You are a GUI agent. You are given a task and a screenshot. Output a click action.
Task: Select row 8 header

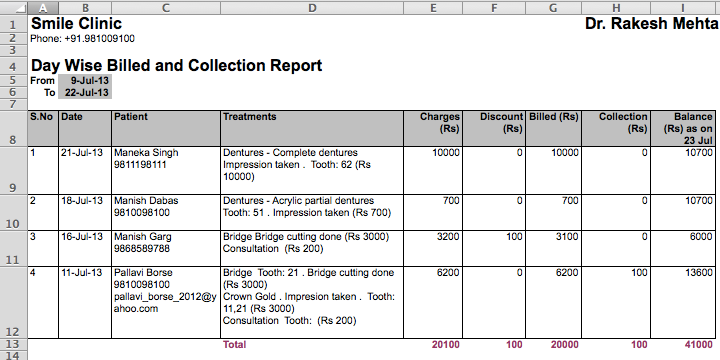(x=14, y=129)
